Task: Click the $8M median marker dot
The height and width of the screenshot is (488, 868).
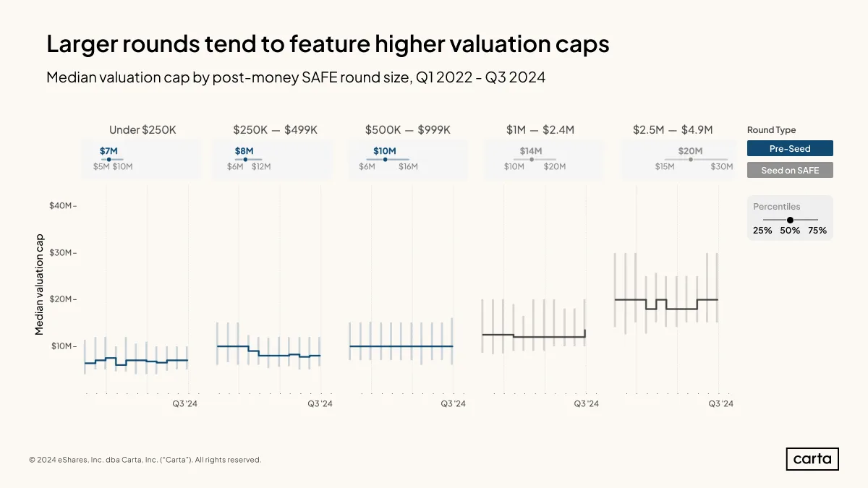Action: [x=245, y=159]
